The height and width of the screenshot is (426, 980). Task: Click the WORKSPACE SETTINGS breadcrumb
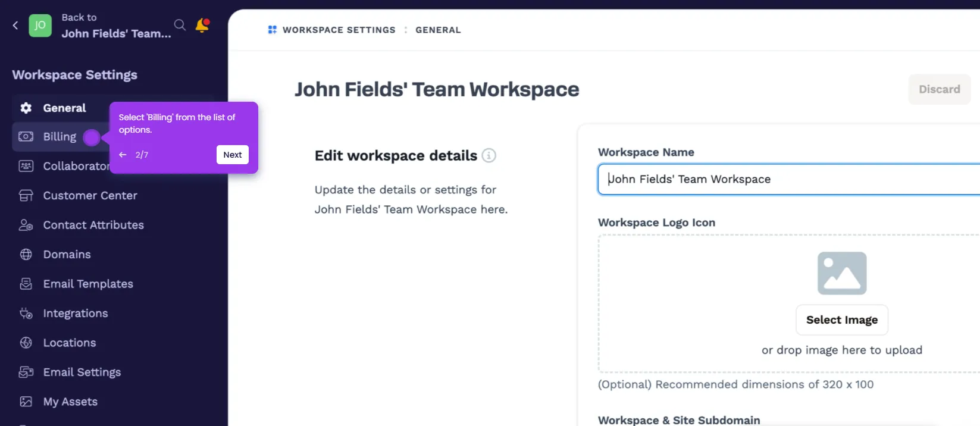(339, 30)
